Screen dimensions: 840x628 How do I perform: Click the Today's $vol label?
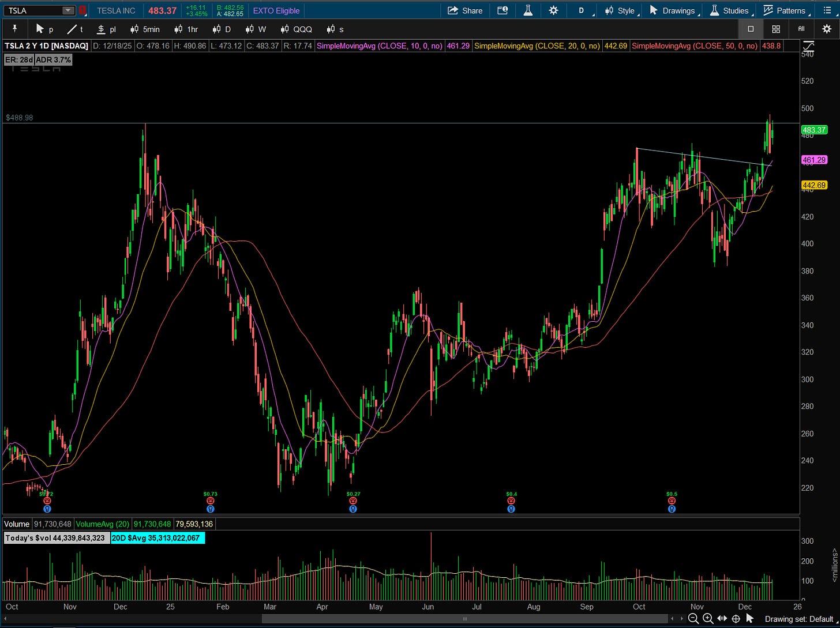click(x=57, y=538)
